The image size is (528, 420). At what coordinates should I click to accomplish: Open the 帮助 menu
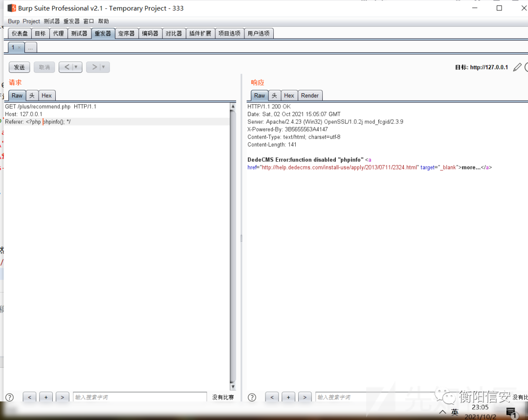(x=103, y=21)
